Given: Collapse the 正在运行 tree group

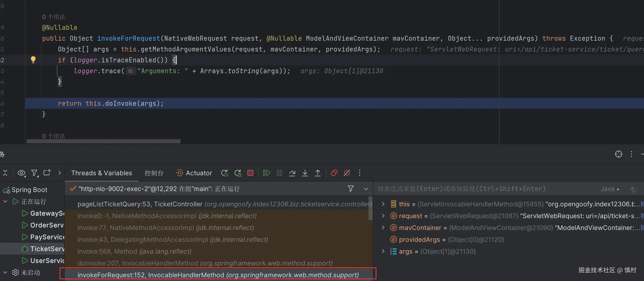Looking at the screenshot, I should [5, 201].
